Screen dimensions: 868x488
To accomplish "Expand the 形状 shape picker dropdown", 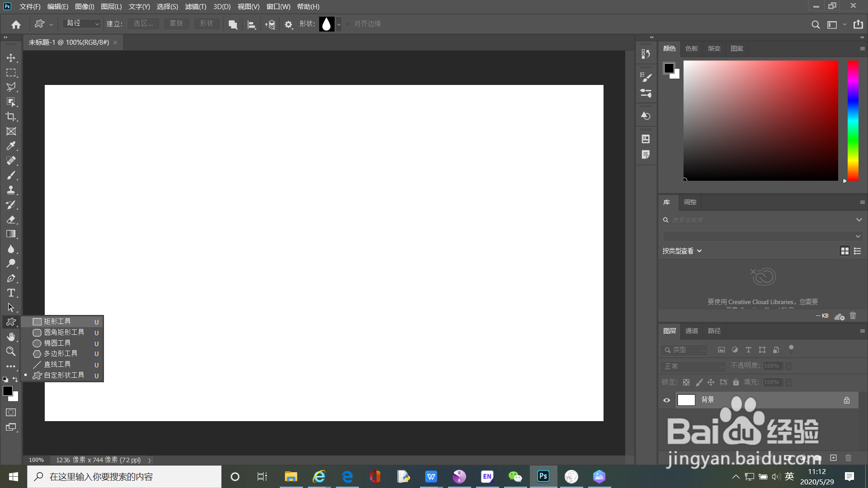I will 339,24.
